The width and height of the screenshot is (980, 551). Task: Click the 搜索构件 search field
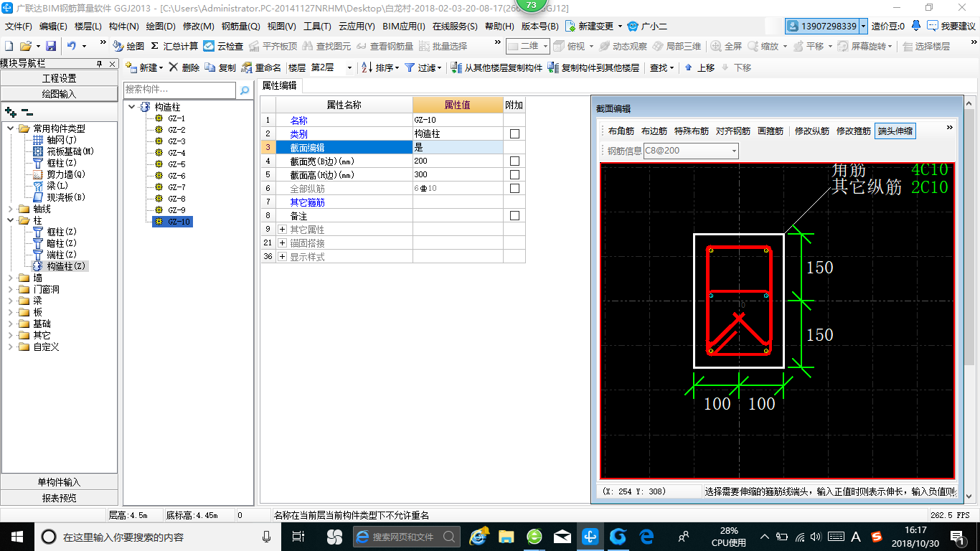[x=179, y=90]
